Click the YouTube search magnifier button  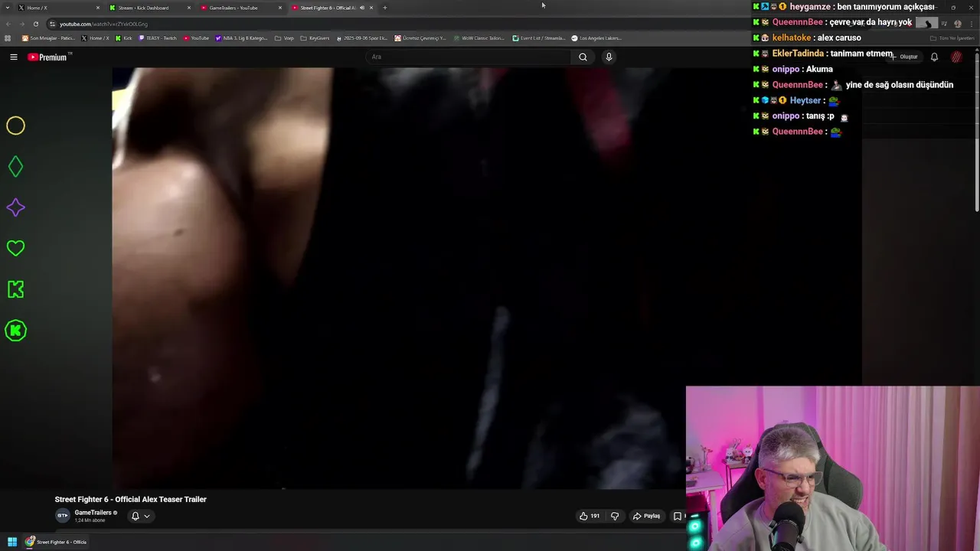coord(583,57)
